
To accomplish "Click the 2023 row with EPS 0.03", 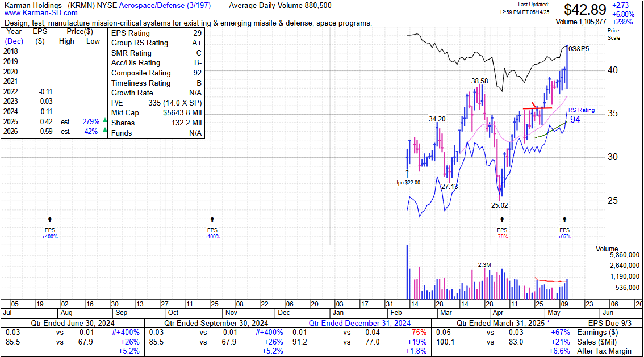I will [x=54, y=102].
